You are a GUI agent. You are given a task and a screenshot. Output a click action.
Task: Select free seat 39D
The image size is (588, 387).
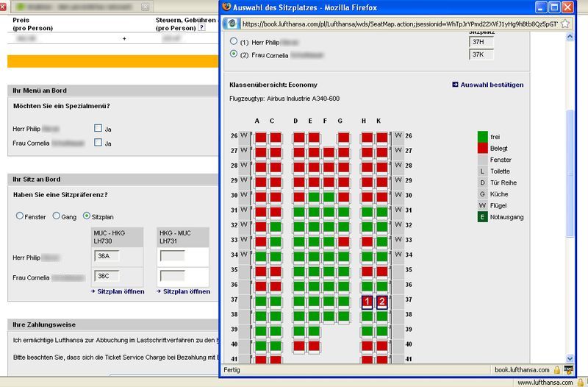pos(299,331)
